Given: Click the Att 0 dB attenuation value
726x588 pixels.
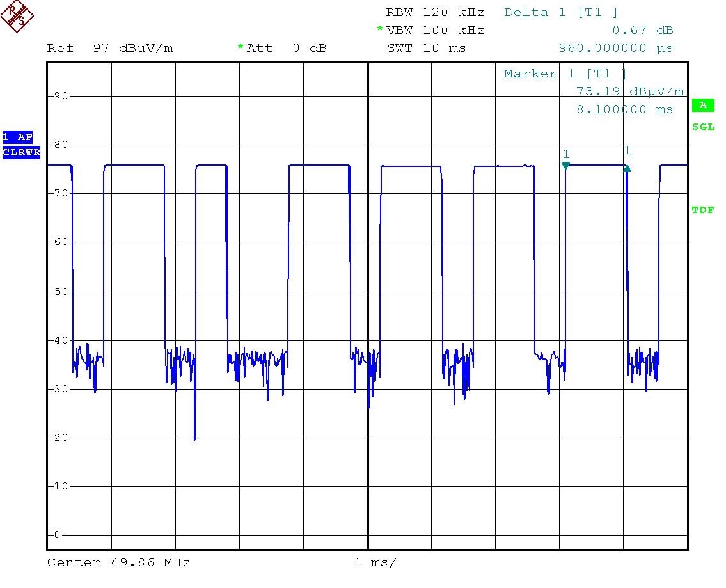Looking at the screenshot, I should click(x=287, y=48).
